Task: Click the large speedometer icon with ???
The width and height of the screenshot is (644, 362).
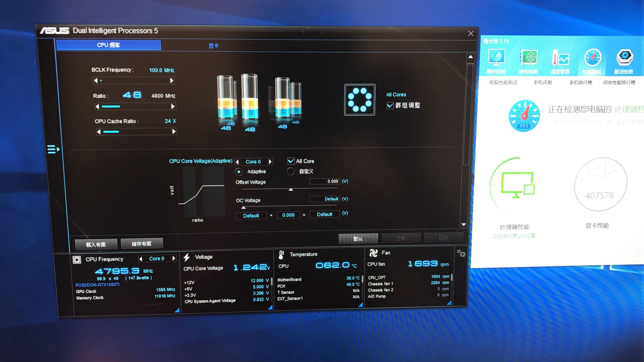Action: [524, 116]
